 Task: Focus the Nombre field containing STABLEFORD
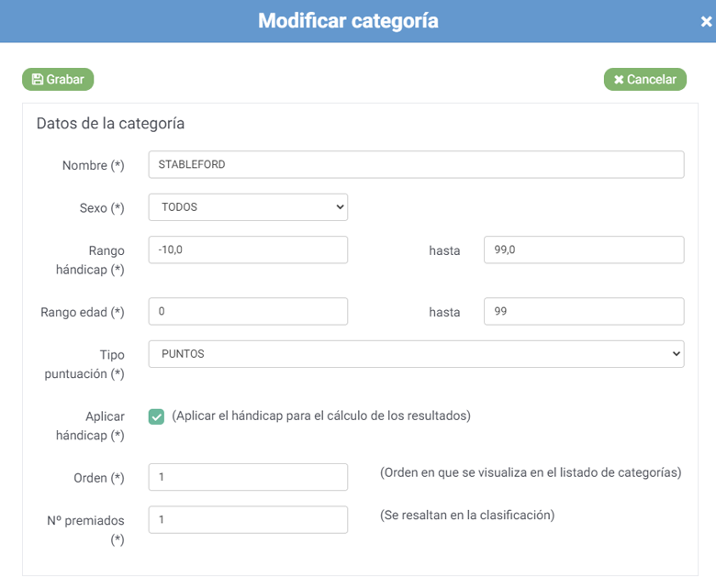(x=416, y=165)
